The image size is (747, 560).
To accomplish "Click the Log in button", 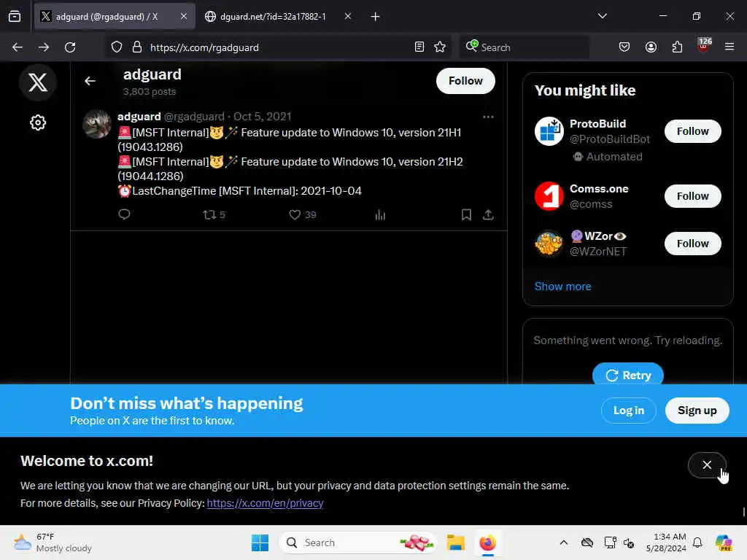I will click(x=628, y=411).
